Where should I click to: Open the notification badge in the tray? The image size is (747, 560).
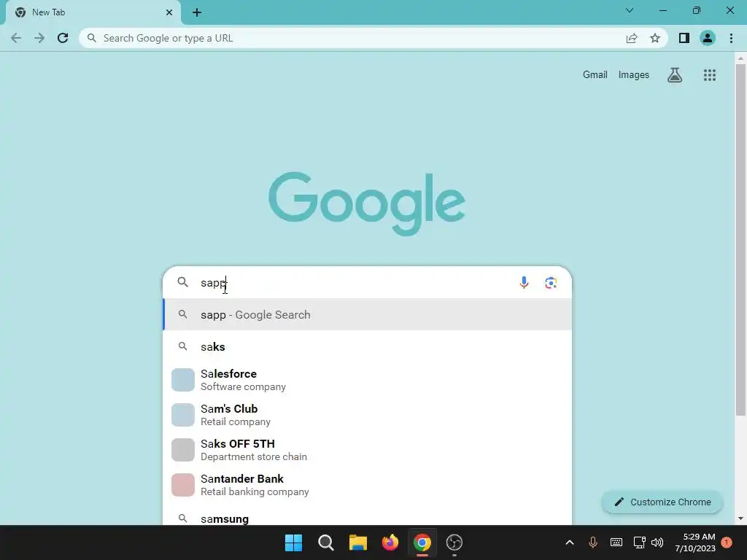click(x=727, y=542)
